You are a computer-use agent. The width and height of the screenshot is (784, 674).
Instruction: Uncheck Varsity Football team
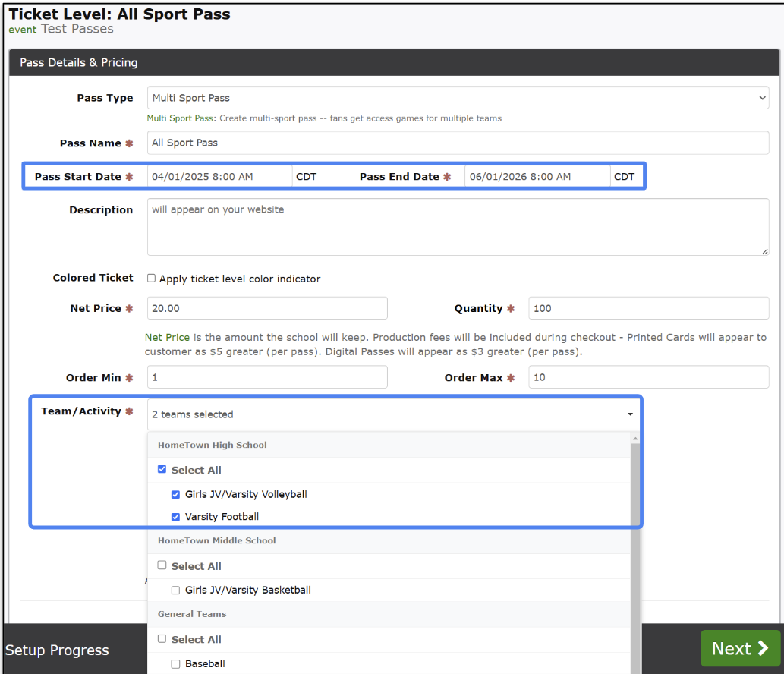pyautogui.click(x=176, y=517)
